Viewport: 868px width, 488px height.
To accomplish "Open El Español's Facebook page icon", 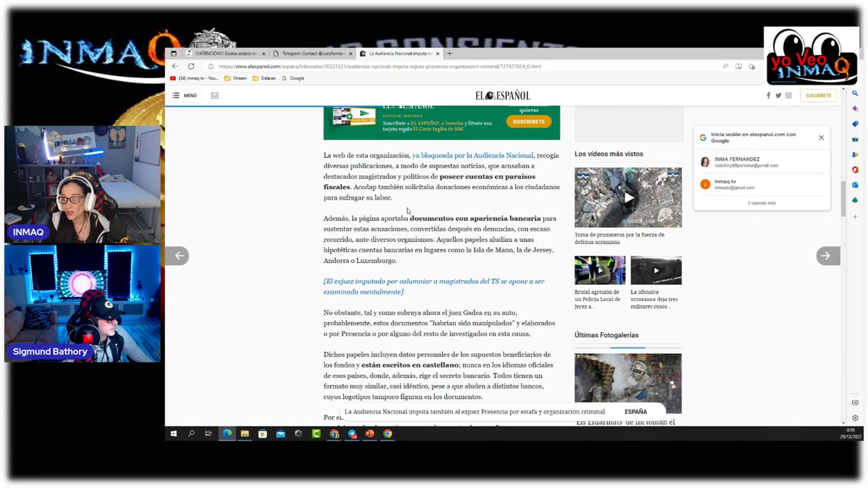I will [768, 96].
